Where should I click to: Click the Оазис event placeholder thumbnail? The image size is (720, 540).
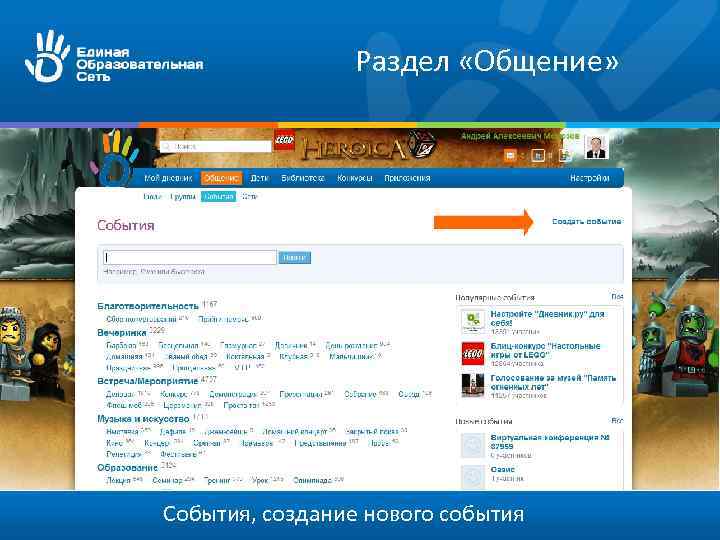coord(472,477)
